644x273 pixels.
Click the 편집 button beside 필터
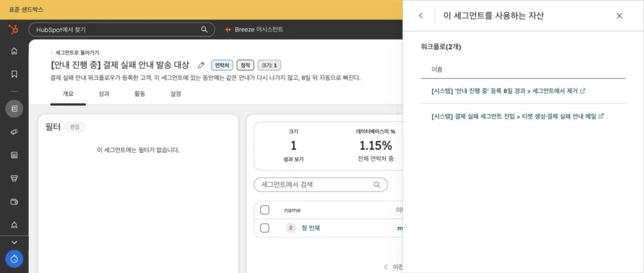75,127
